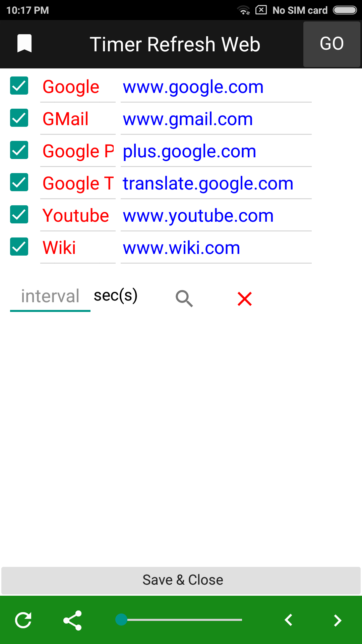The height and width of the screenshot is (644, 362).
Task: Edit the plus.google.com URL field
Action: tap(216, 152)
